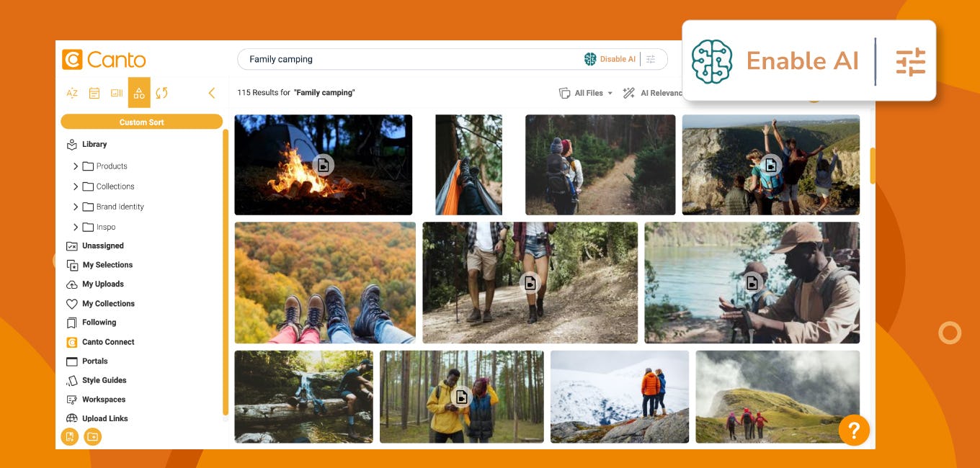Open My Collections in sidebar
This screenshot has height=468, width=980.
click(x=100, y=304)
